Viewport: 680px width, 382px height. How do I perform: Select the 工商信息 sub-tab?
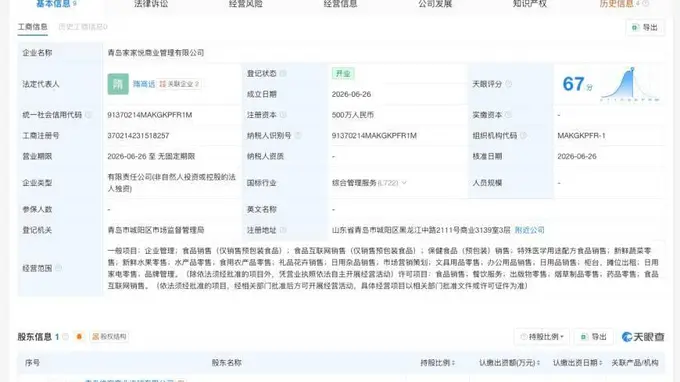click(x=33, y=27)
